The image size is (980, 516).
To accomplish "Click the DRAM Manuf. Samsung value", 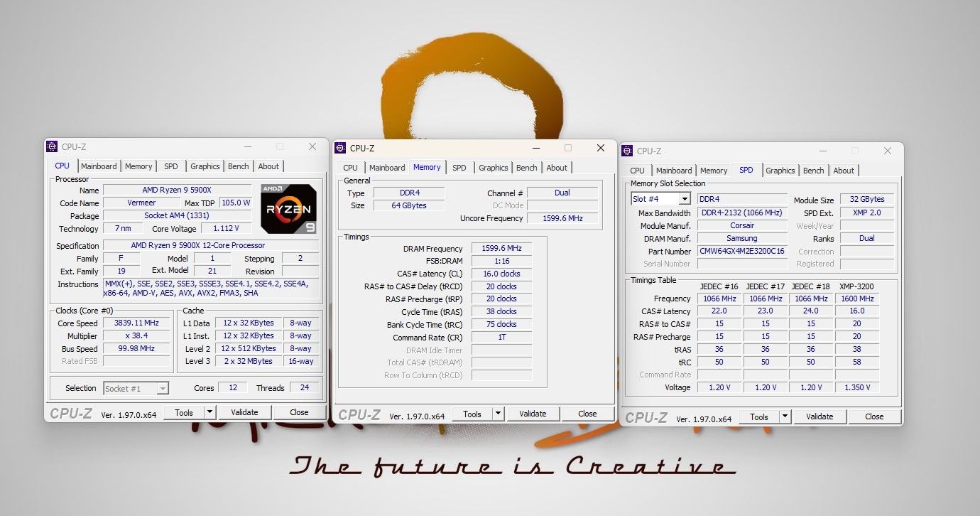I will pos(742,238).
